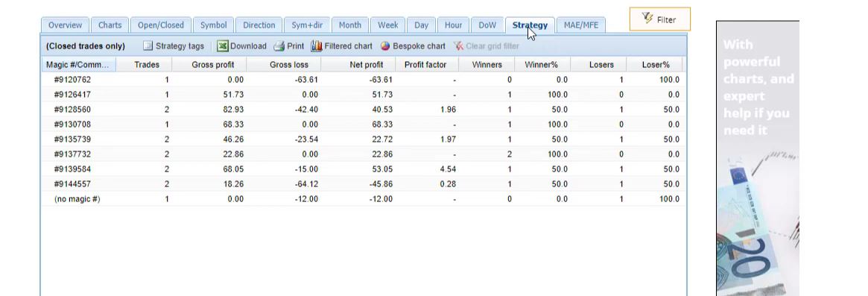Image resolution: width=868 pixels, height=296 pixels.
Task: Click the printer icon
Action: (279, 46)
